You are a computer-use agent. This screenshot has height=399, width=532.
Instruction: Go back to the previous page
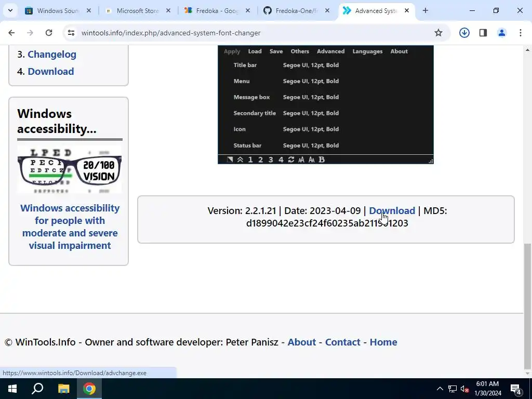tap(11, 33)
